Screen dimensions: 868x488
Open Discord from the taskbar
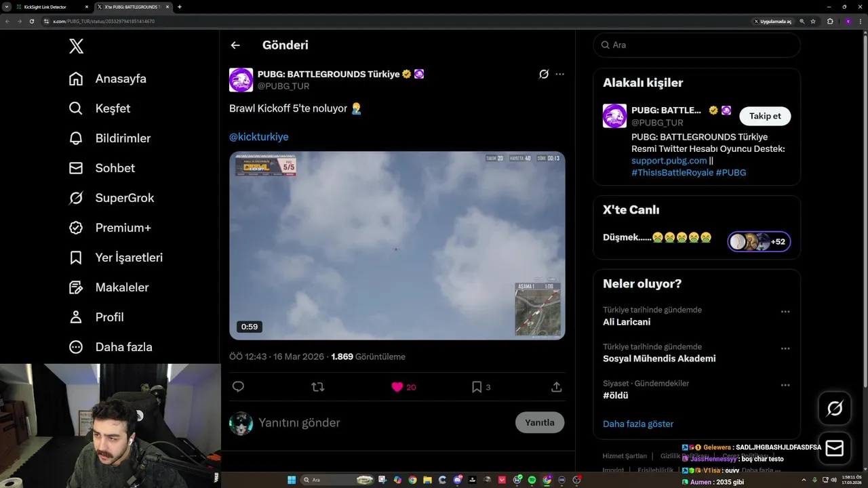tap(458, 480)
